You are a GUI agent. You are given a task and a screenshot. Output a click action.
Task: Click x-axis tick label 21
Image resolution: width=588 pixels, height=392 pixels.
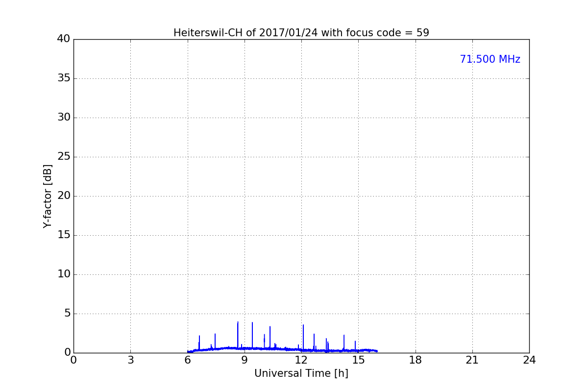472,360
